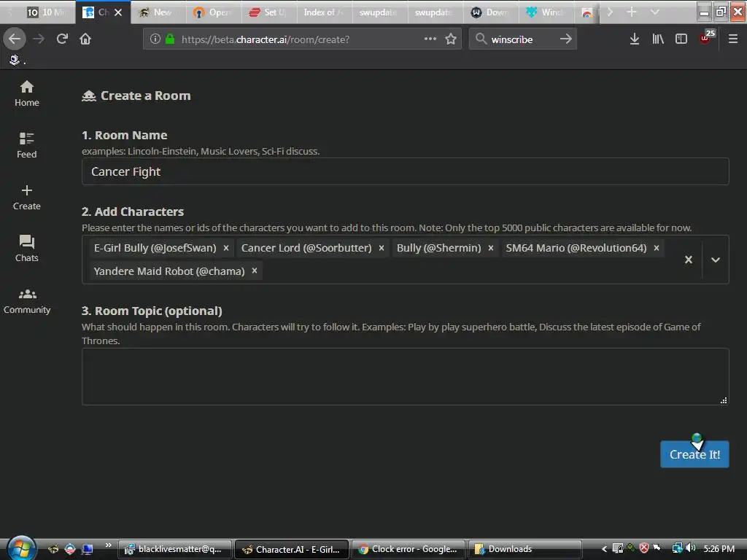Switch to the Set U browser tab

coord(268,12)
